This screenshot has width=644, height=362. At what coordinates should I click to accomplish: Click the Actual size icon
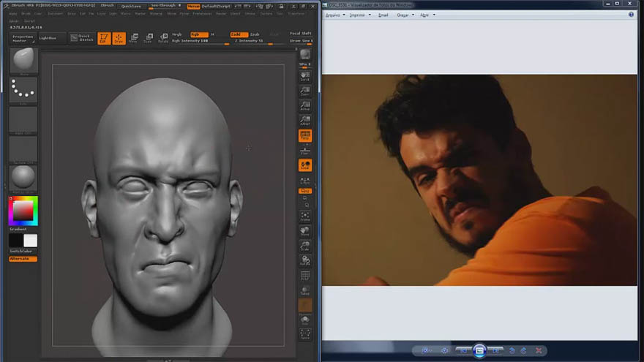click(x=304, y=106)
